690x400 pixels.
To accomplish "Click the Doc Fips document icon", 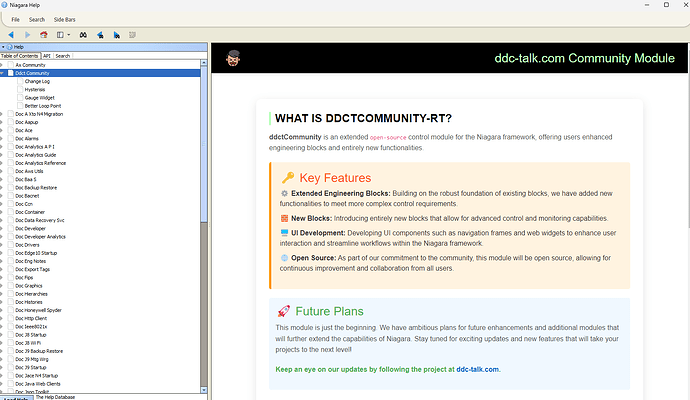I will 11,277.
